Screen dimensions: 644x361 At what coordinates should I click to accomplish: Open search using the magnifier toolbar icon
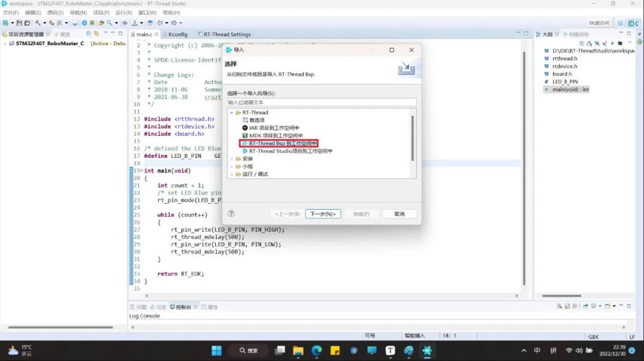pos(109,23)
